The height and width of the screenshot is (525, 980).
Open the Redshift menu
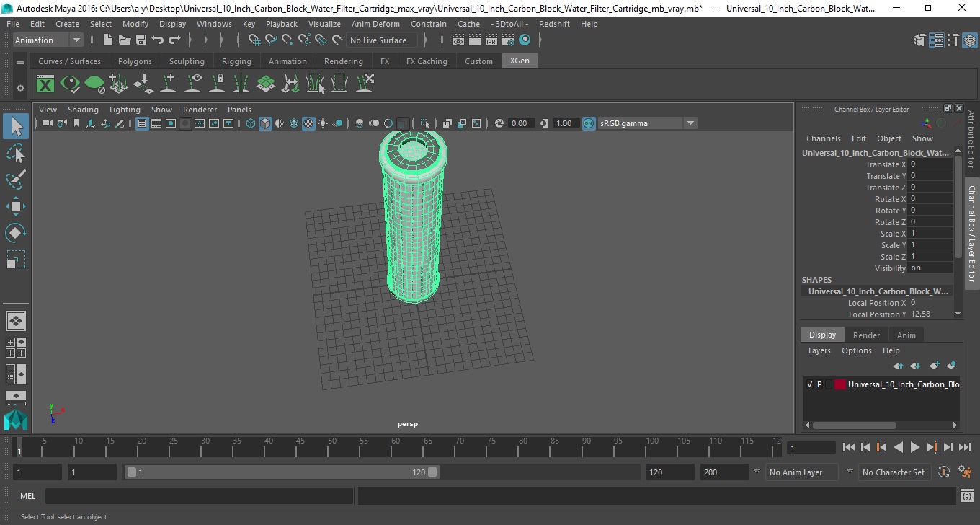554,24
